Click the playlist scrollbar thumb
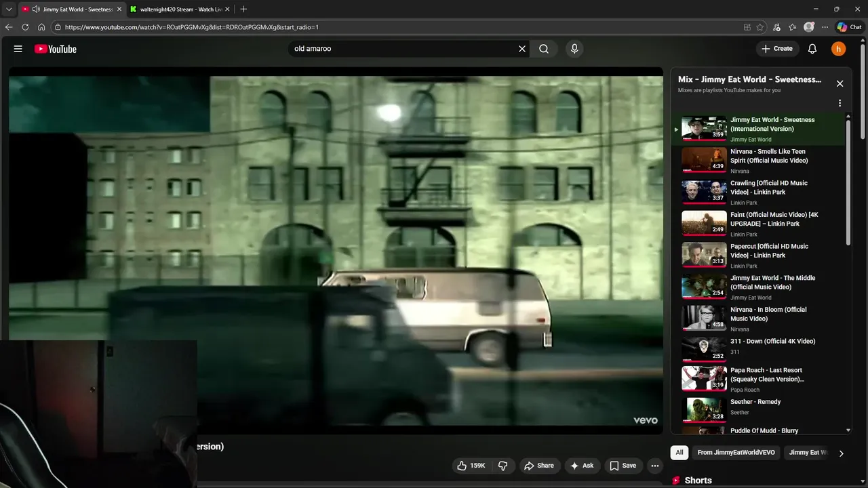The height and width of the screenshot is (488, 868). pos(848,183)
